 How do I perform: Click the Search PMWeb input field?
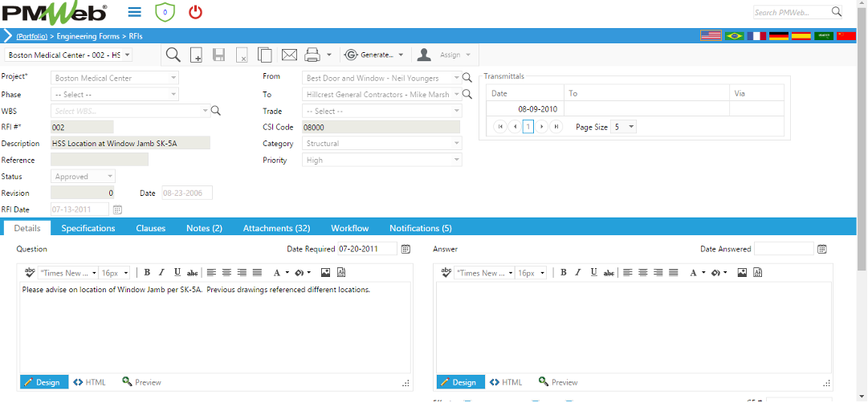point(793,12)
